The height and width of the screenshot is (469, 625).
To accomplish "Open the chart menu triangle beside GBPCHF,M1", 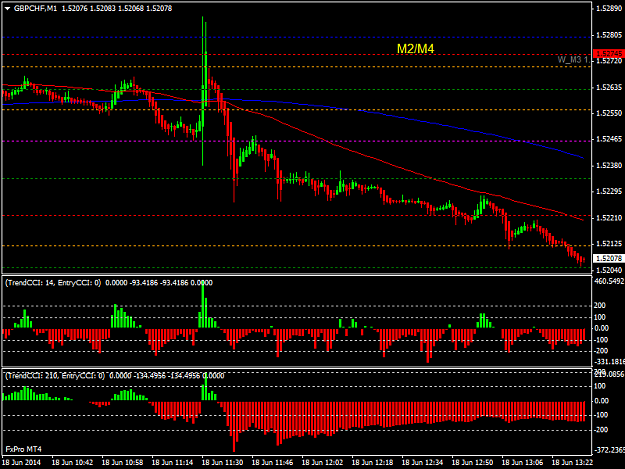I will [x=7, y=8].
